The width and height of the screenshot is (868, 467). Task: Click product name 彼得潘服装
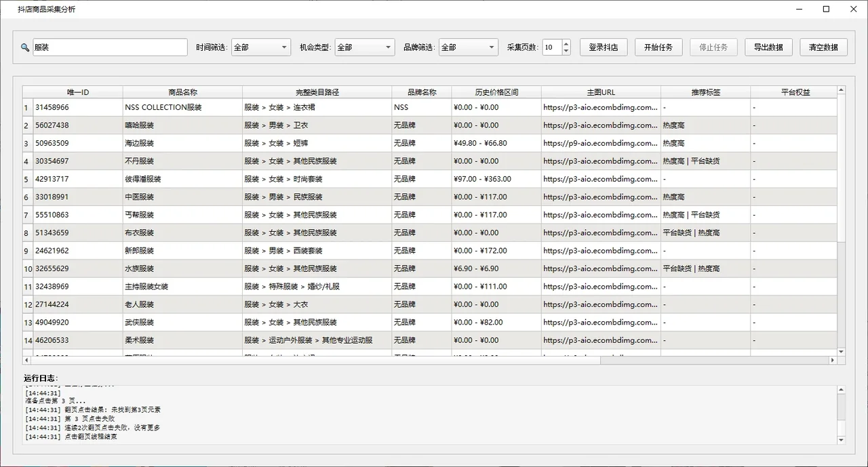click(x=182, y=179)
